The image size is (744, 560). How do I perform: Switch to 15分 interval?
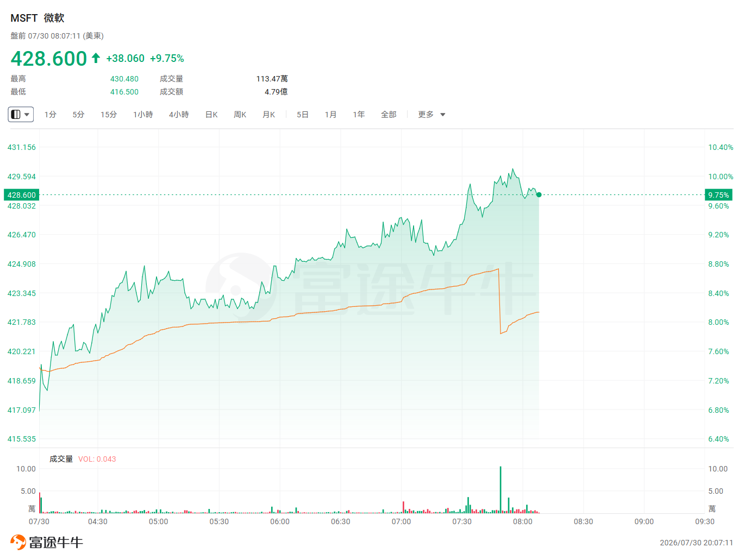coord(109,115)
